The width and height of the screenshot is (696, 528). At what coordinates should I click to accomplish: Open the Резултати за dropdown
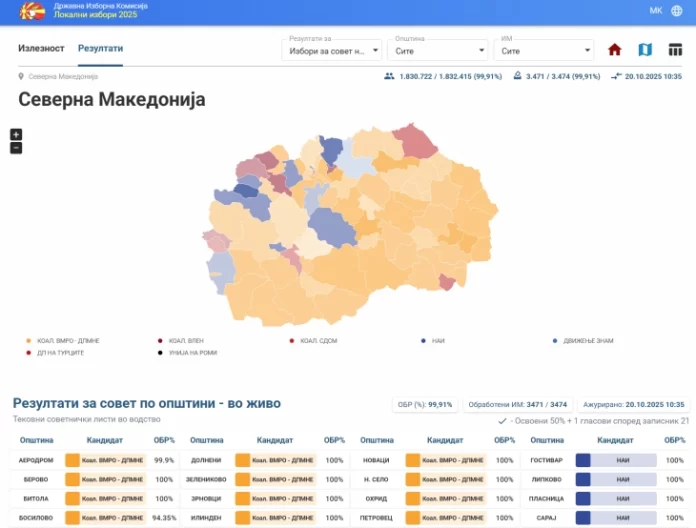coord(333,49)
